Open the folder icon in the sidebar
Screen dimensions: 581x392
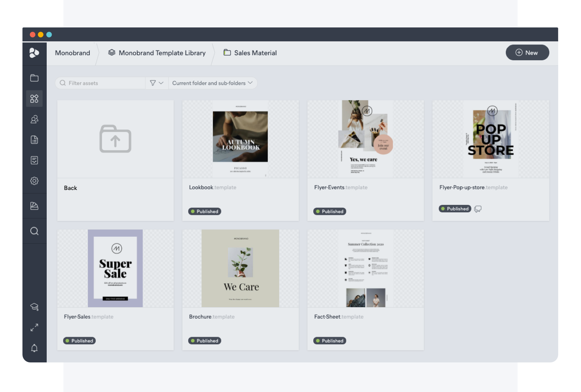(34, 78)
